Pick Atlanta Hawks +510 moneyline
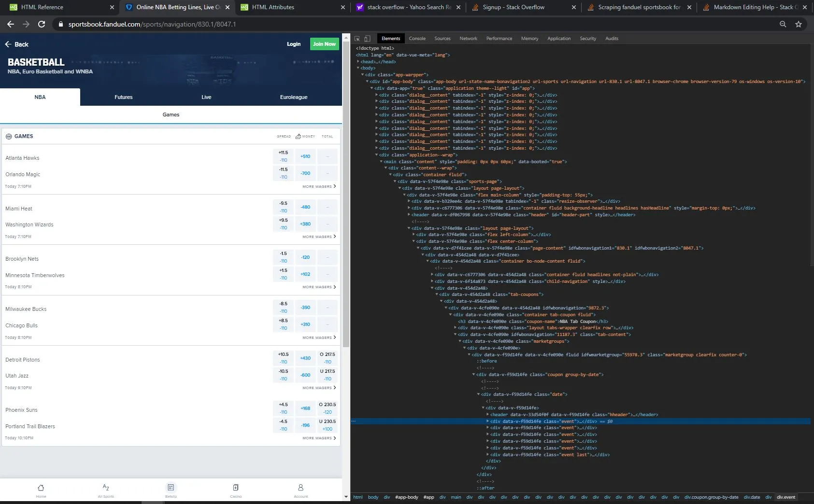Viewport: 814px width, 504px height. pos(305,156)
